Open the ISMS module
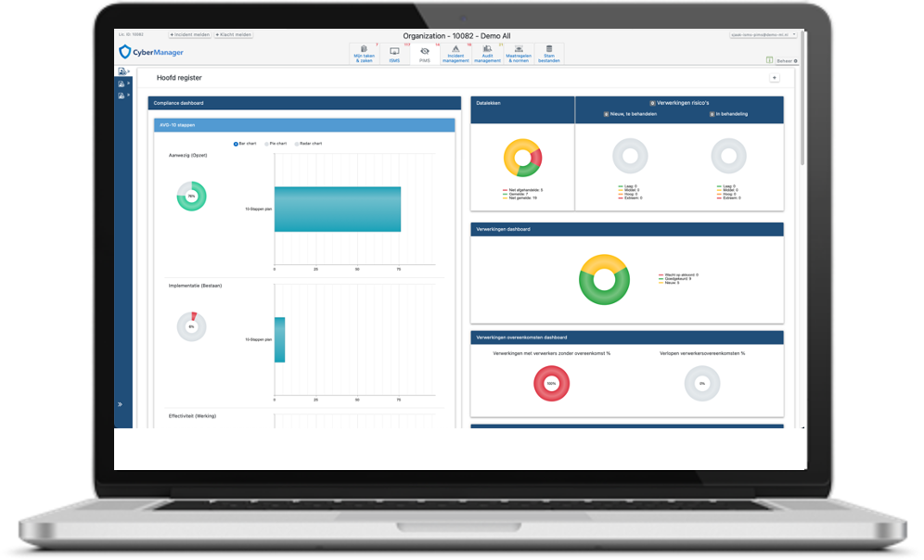Screen dimensions: 924x560 394,54
